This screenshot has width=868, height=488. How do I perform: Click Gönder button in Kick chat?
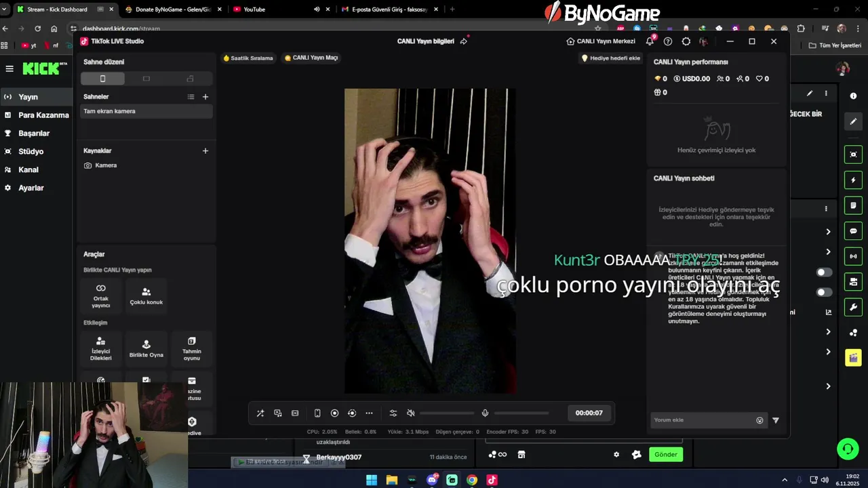pos(665,455)
